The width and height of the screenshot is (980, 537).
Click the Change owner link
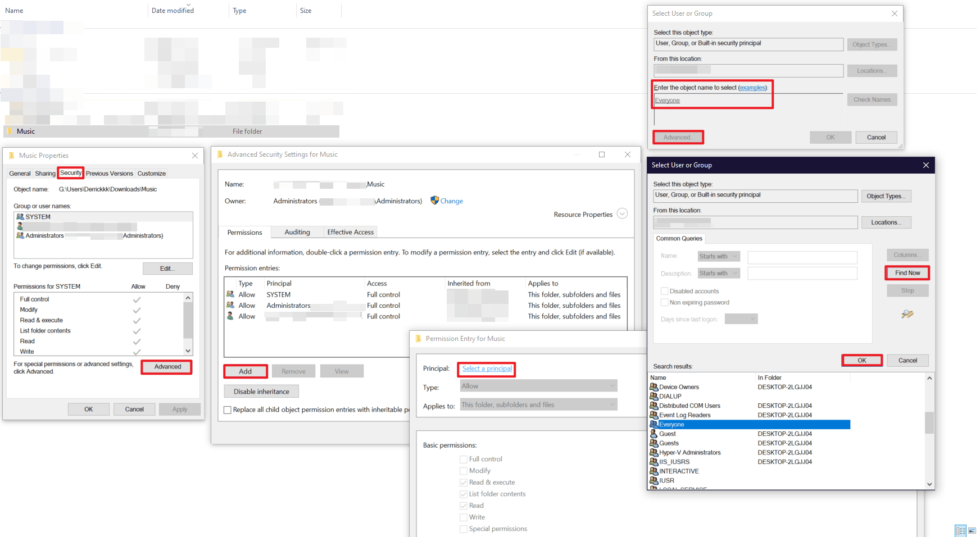(451, 201)
